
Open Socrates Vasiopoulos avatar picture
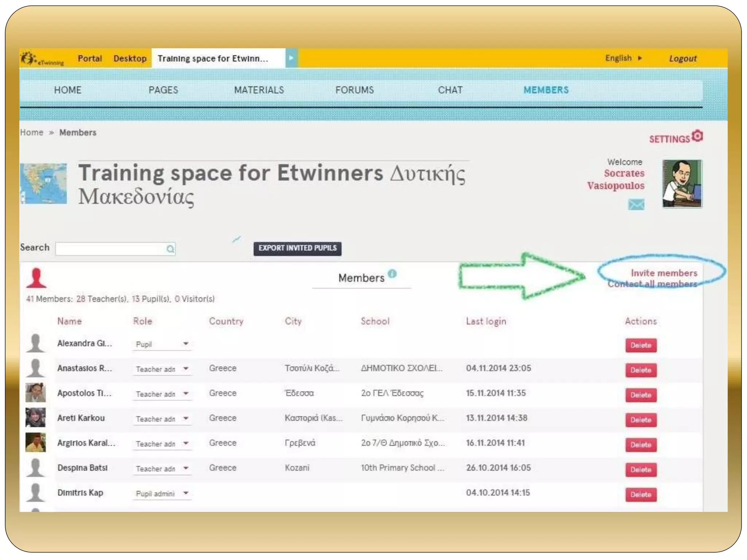(x=682, y=184)
